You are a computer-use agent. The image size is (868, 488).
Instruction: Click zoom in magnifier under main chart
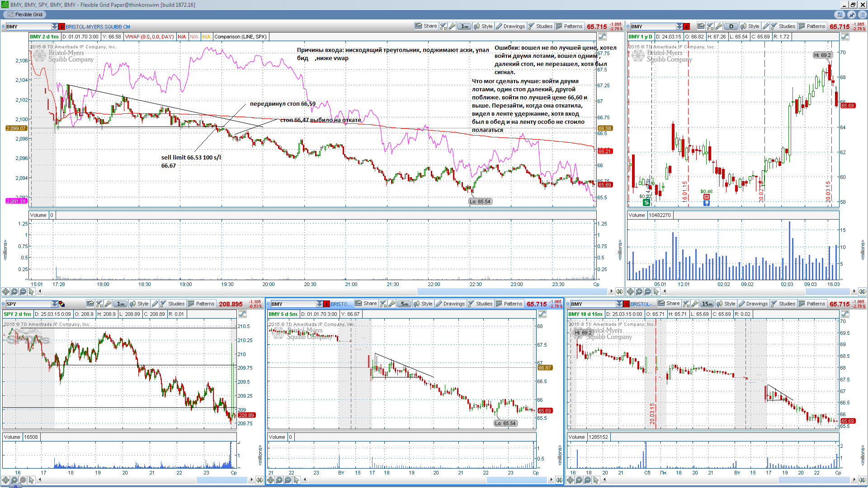coord(14,292)
